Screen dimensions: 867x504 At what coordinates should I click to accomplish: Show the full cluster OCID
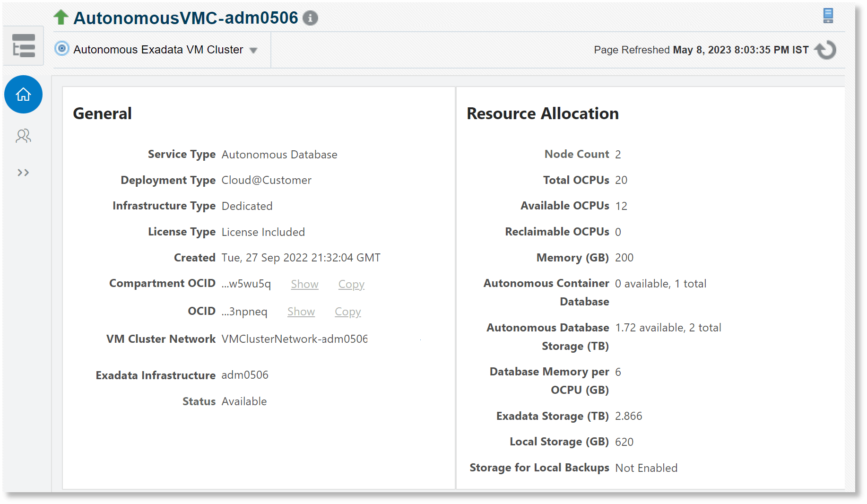click(x=301, y=312)
